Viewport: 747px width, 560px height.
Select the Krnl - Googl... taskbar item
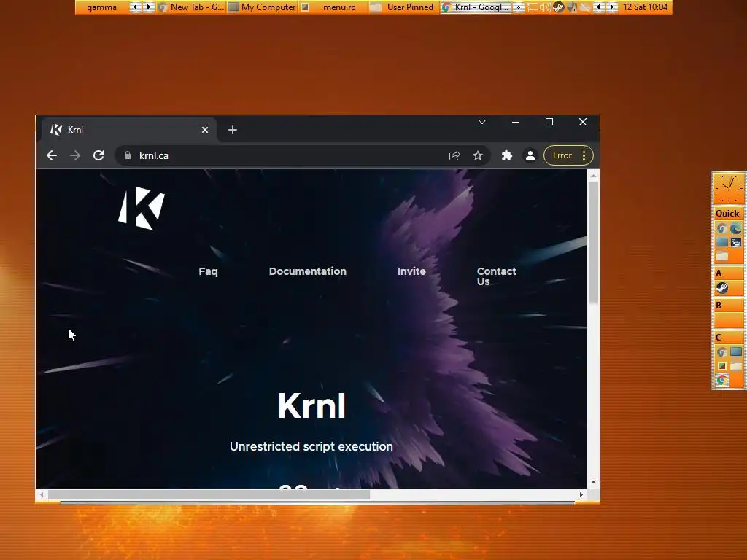476,7
